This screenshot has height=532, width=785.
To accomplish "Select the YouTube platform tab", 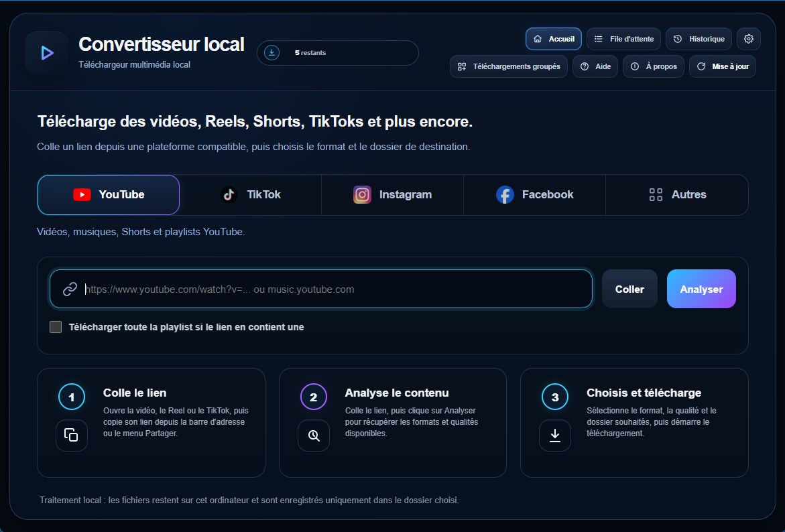I will point(109,195).
